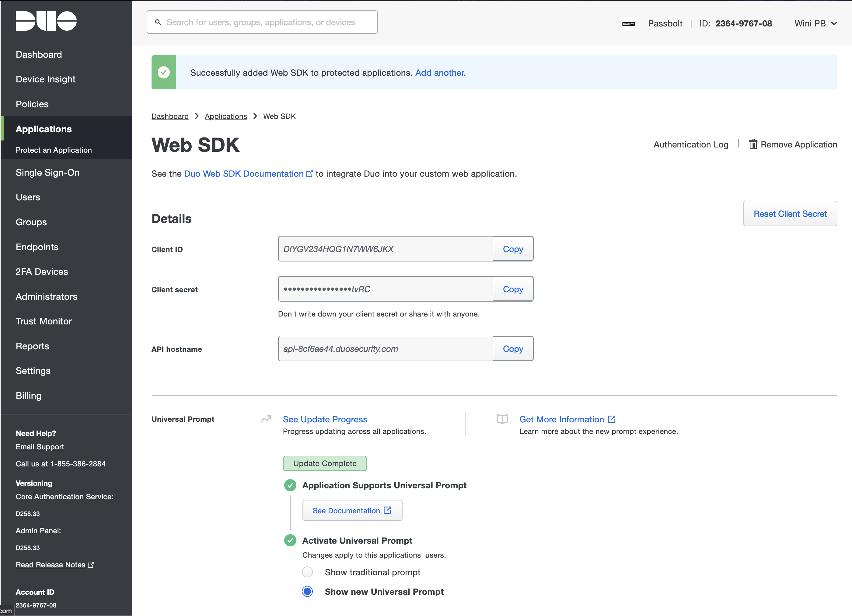Click external link icon next to Read Release Notes
The width and height of the screenshot is (852, 616).
[91, 565]
